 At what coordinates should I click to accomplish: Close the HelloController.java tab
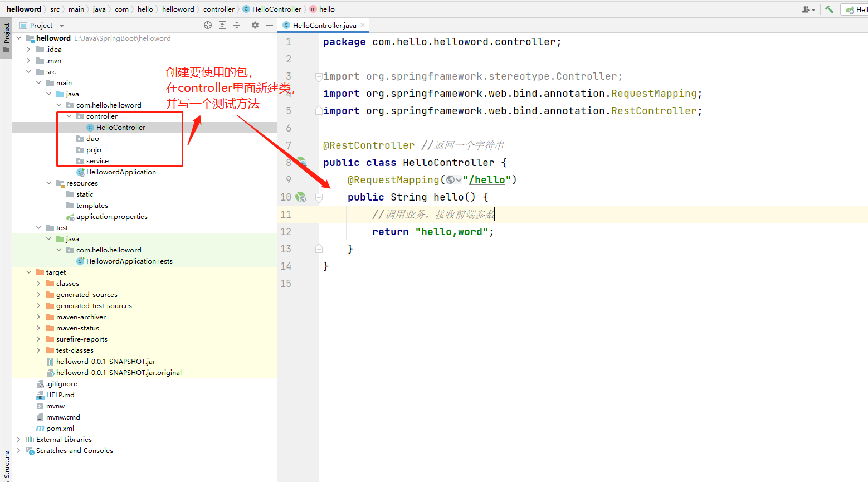(363, 25)
